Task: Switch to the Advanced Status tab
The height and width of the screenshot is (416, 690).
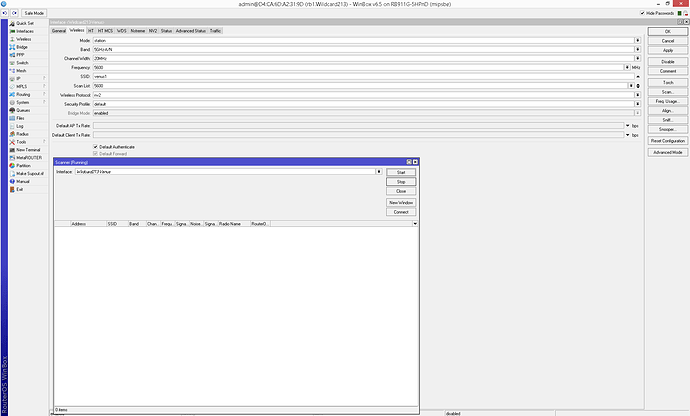Action: click(x=190, y=31)
